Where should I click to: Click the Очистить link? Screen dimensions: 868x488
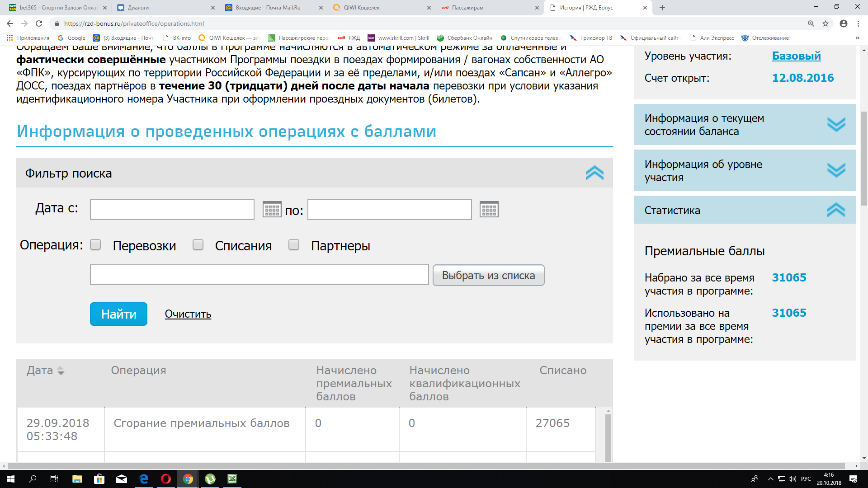coord(188,314)
